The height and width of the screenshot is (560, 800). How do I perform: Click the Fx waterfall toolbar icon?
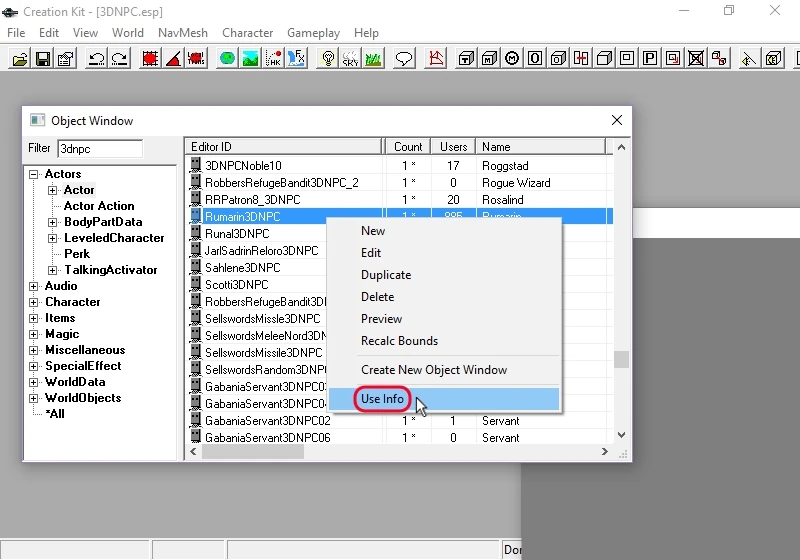point(296,59)
